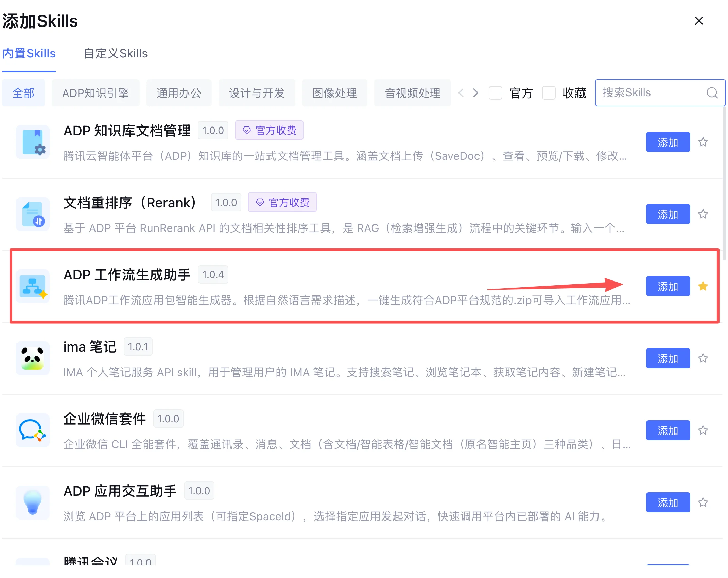Open the ADP 知识库文档管理 title
The height and width of the screenshot is (578, 728).
point(127,131)
